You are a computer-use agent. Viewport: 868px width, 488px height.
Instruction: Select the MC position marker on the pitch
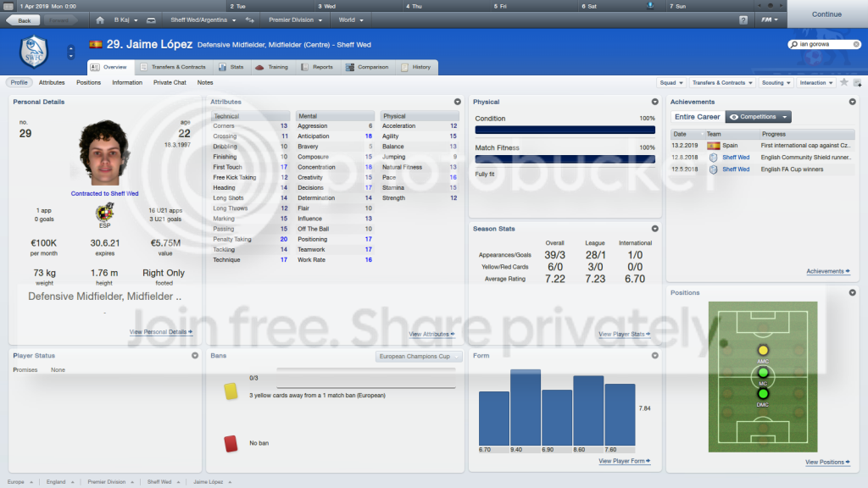[x=763, y=373]
